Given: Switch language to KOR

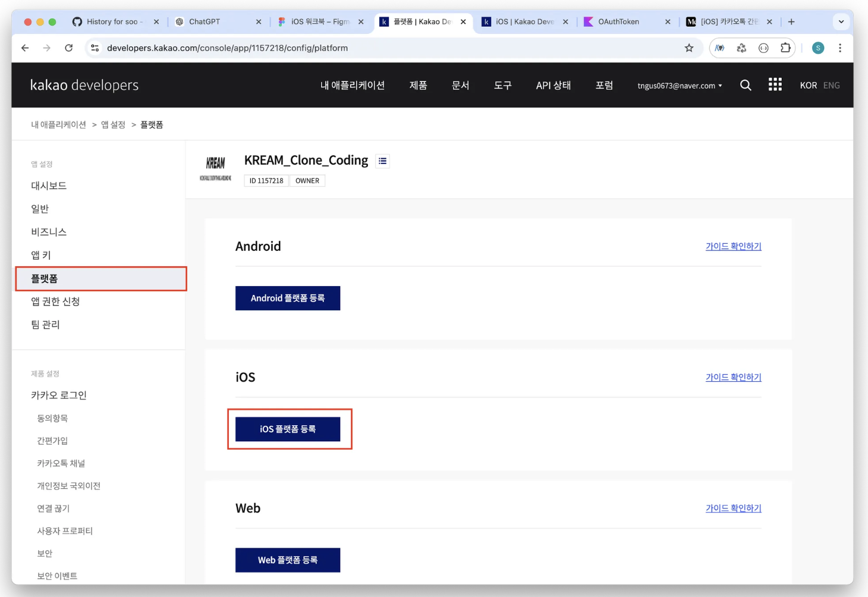Looking at the screenshot, I should tap(809, 85).
